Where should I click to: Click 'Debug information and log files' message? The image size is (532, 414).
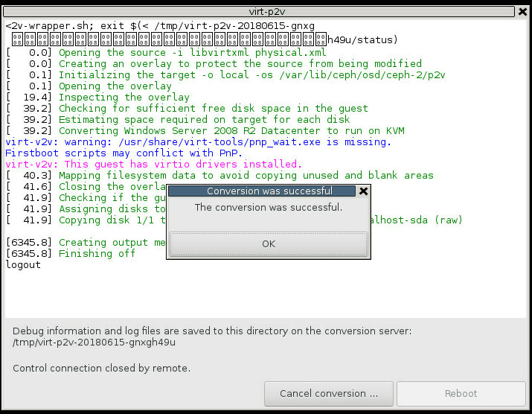212,331
